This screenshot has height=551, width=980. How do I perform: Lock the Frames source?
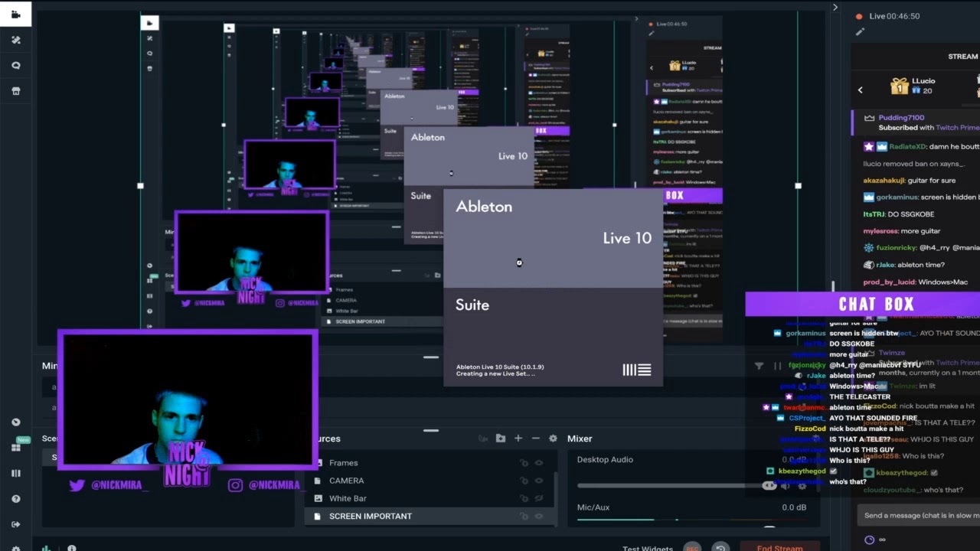[524, 463]
